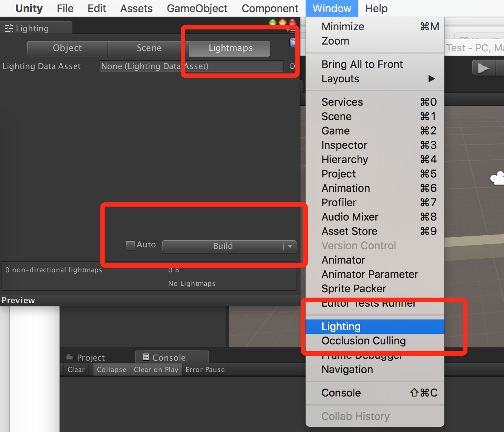
Task: Expand the Layouts submenu arrow
Action: [x=432, y=79]
